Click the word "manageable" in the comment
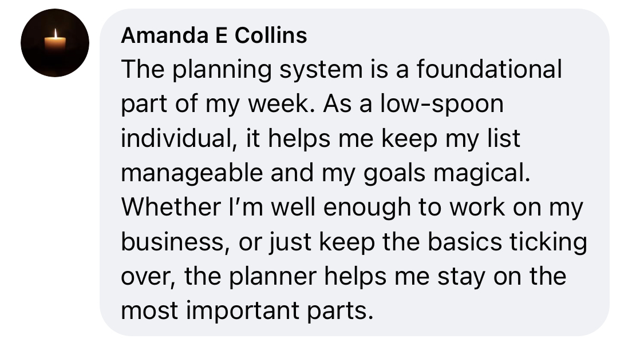 tap(192, 173)
